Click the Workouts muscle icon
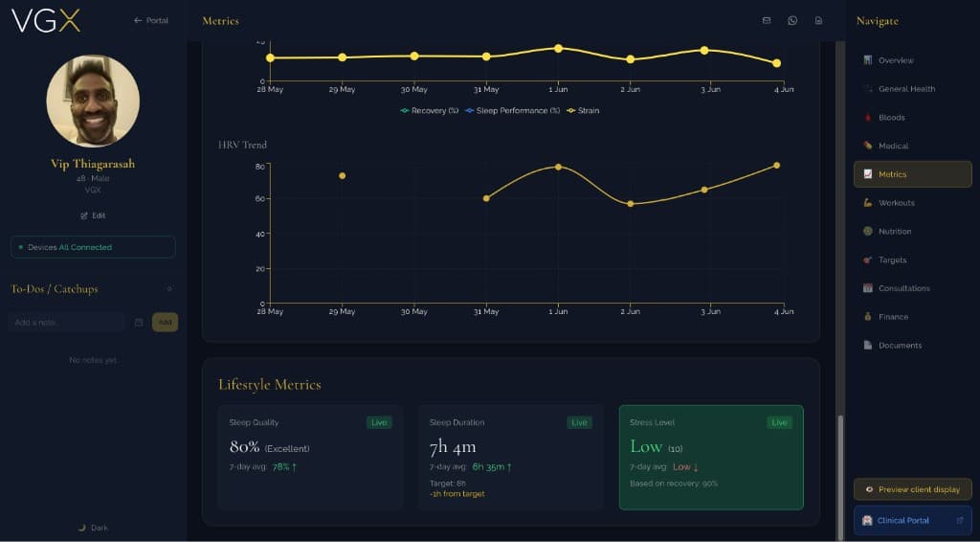Screen dimensions: 980x542 pos(867,203)
